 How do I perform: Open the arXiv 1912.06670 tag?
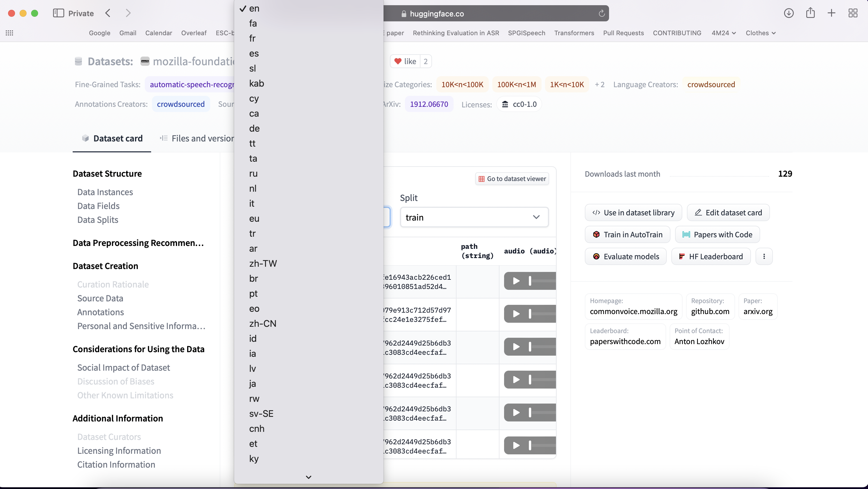[429, 104]
